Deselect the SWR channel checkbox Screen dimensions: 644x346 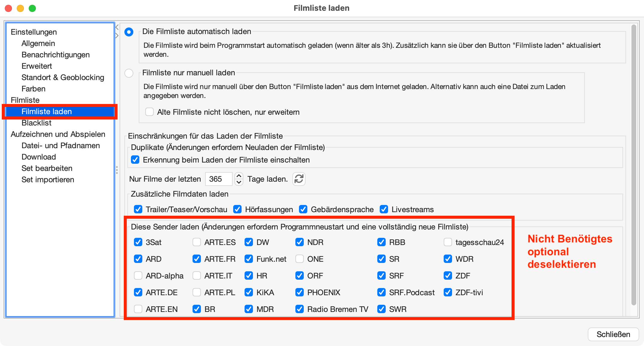click(381, 309)
